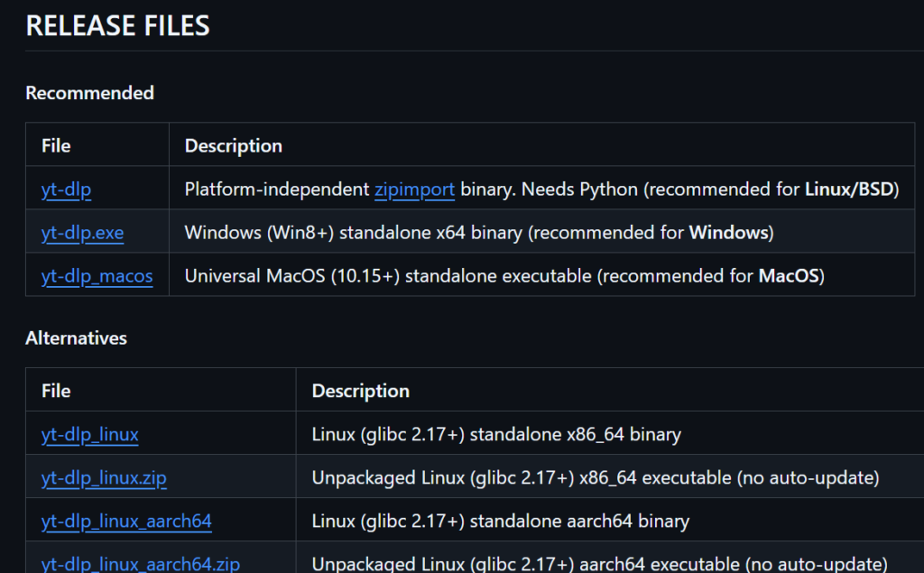Click the File column header in Alternatives table

(x=56, y=391)
